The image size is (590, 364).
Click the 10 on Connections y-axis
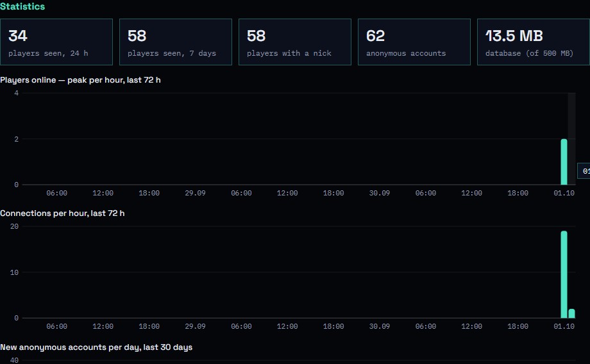coord(14,272)
